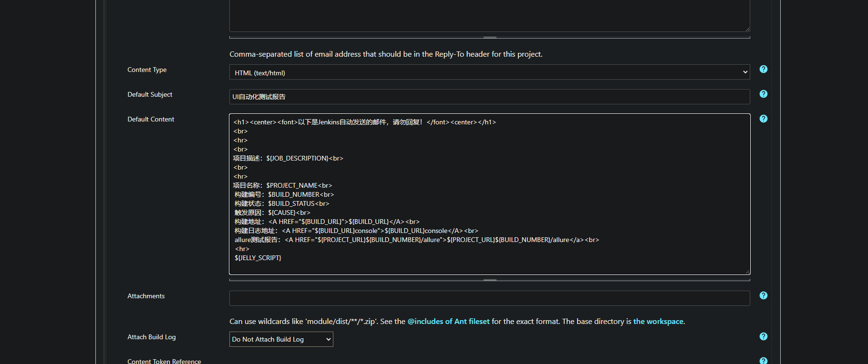Click Reply-To text area corner resize grip

(747, 29)
